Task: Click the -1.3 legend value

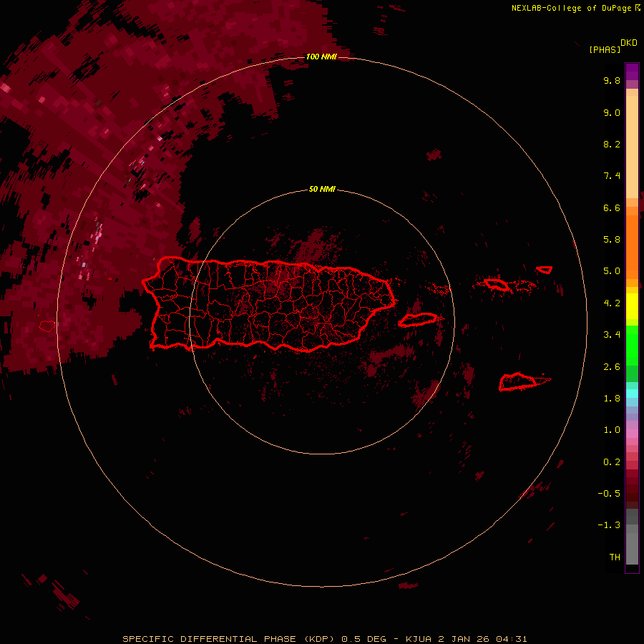Action: [x=609, y=525]
